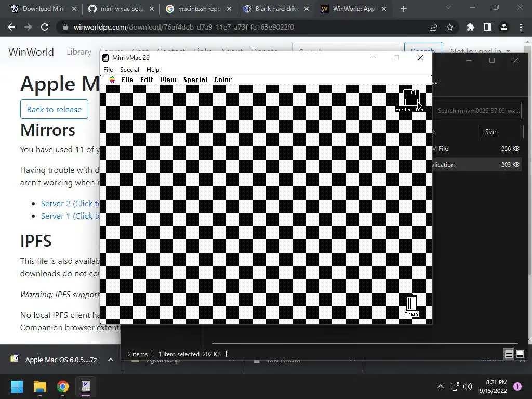The width and height of the screenshot is (532, 399).
Task: Expand Not logged in dropdown
Action: click(480, 51)
